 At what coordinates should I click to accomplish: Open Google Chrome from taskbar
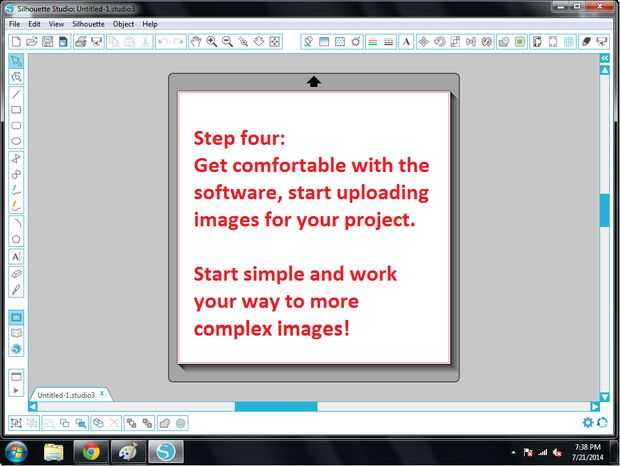(x=91, y=452)
